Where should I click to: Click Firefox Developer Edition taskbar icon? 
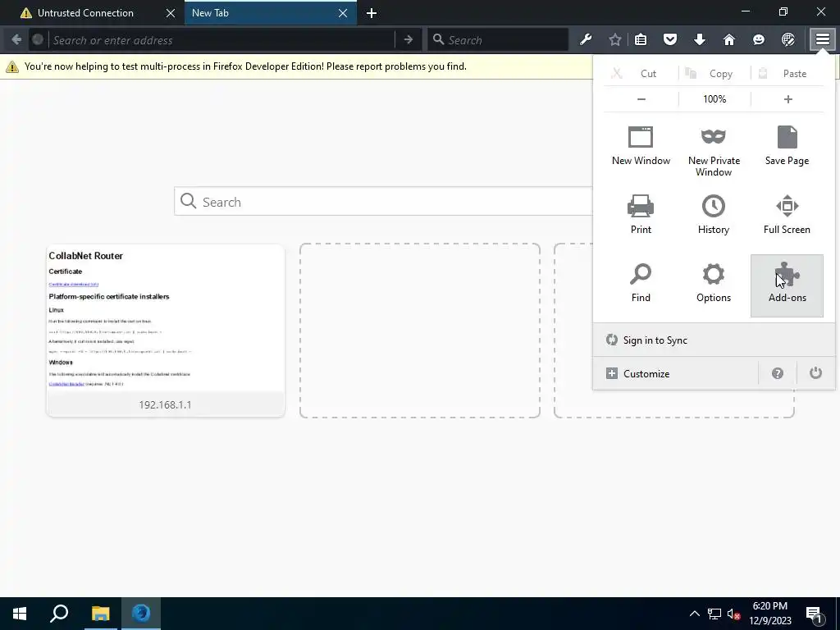click(141, 614)
